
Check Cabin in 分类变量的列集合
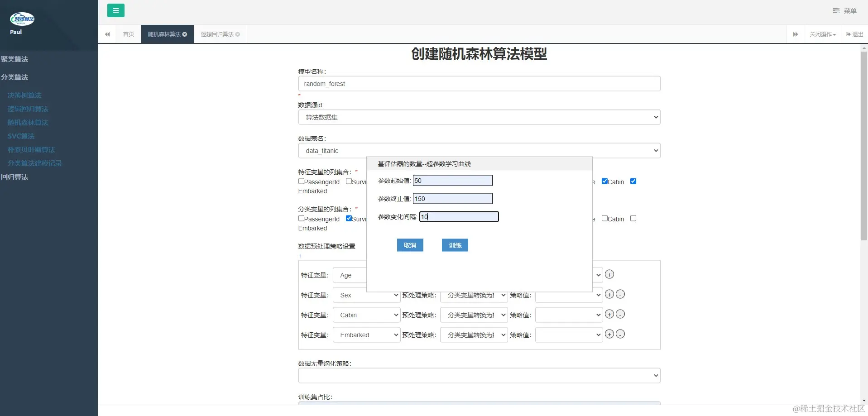point(604,218)
